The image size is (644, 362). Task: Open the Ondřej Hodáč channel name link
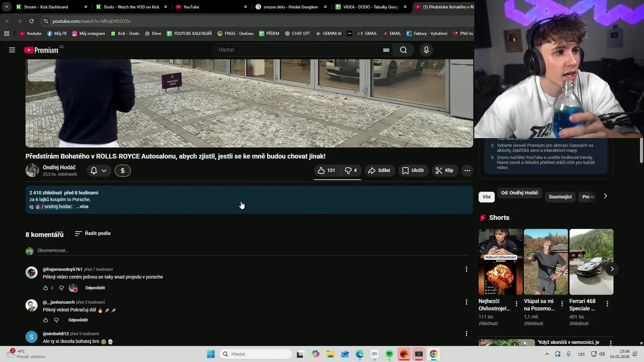pyautogui.click(x=59, y=167)
